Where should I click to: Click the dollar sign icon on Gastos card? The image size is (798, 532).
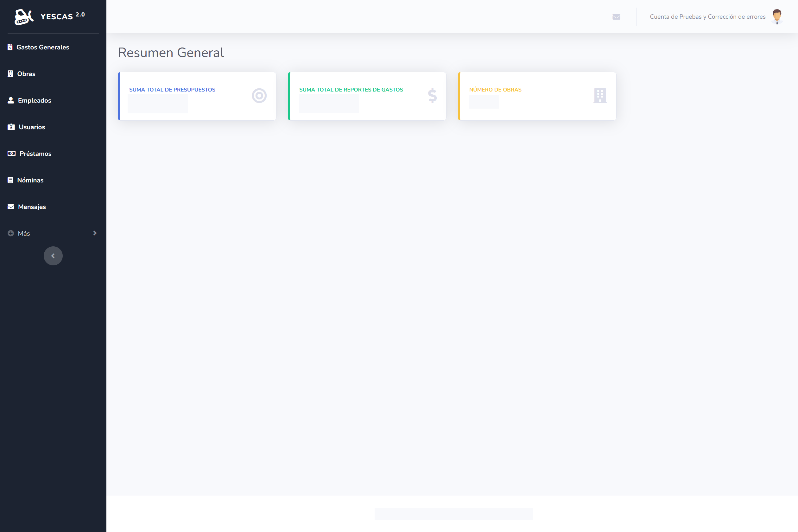(432, 96)
